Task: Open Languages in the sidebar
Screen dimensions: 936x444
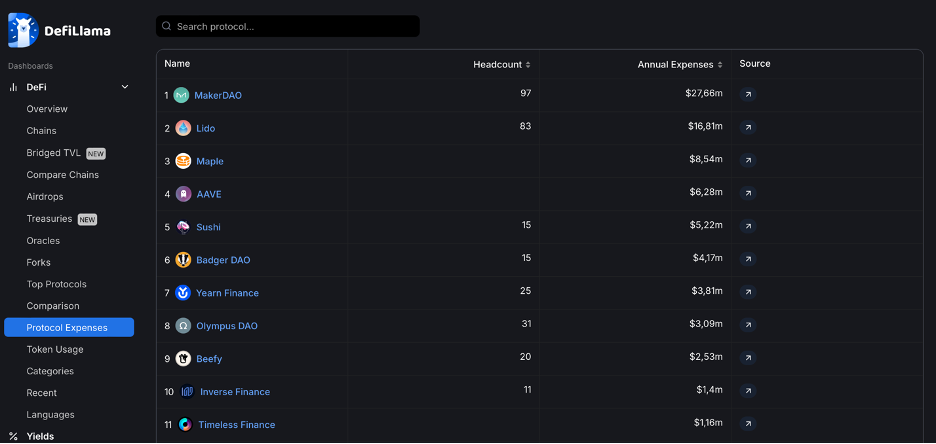Action: pos(51,415)
